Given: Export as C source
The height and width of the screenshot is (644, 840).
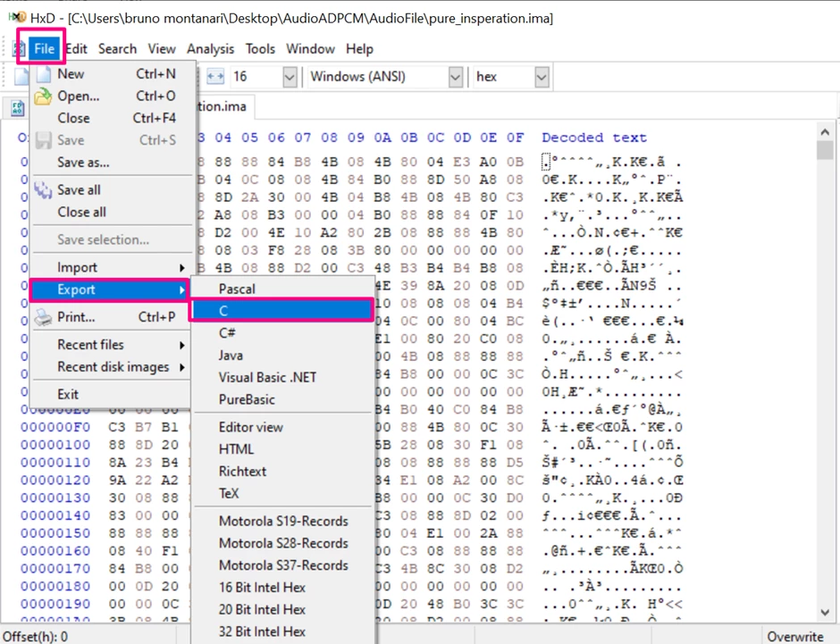Looking at the screenshot, I should [x=282, y=311].
